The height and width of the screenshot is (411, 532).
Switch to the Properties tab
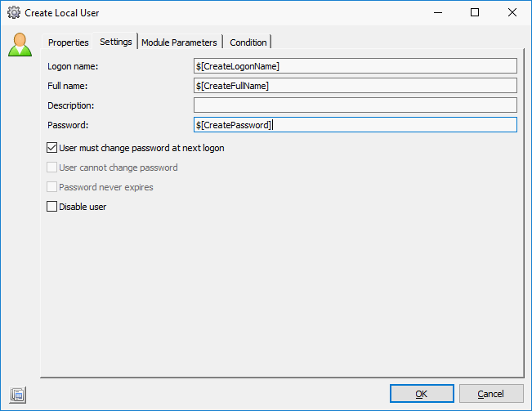[68, 42]
